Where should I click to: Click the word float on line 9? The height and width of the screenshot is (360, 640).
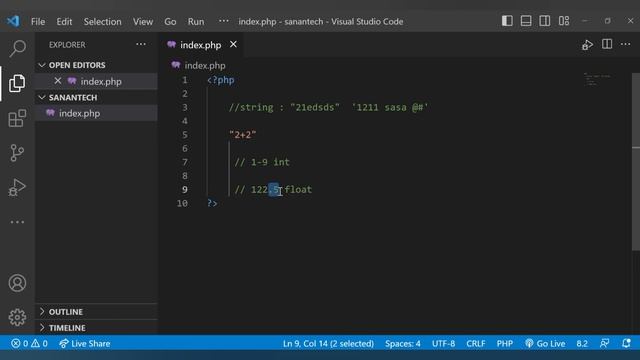(298, 189)
